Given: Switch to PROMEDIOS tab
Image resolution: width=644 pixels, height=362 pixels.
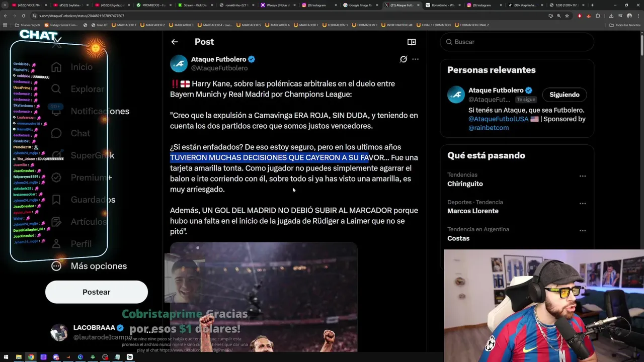Looking at the screenshot, I should coord(153,5).
